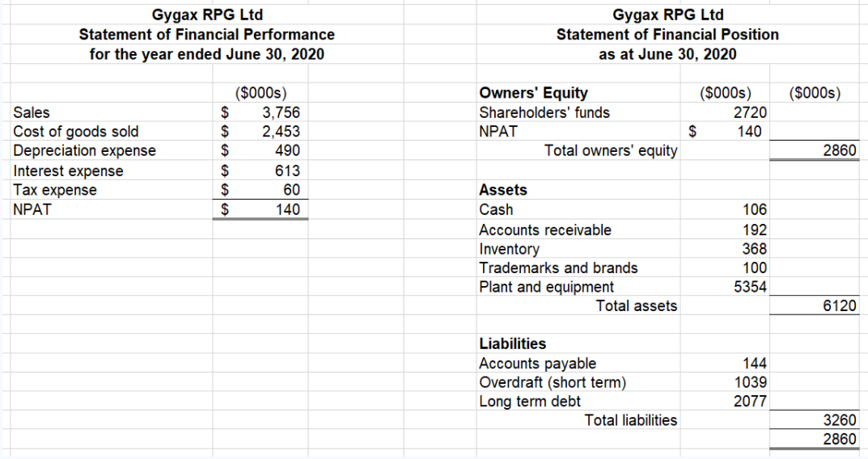The width and height of the screenshot is (868, 459).
Task: Click 'Shareholders' funds' label
Action: (x=544, y=112)
